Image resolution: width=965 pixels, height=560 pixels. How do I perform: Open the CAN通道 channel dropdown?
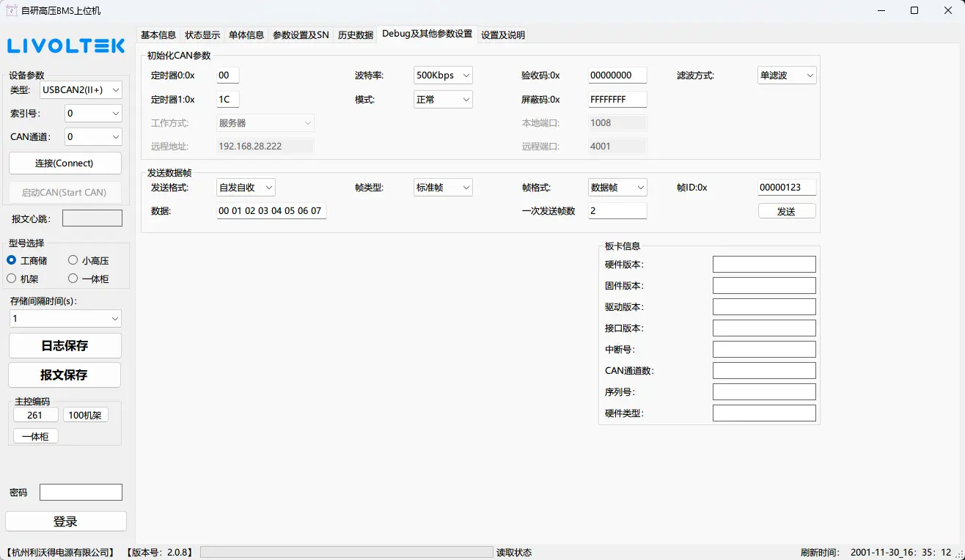pyautogui.click(x=93, y=137)
